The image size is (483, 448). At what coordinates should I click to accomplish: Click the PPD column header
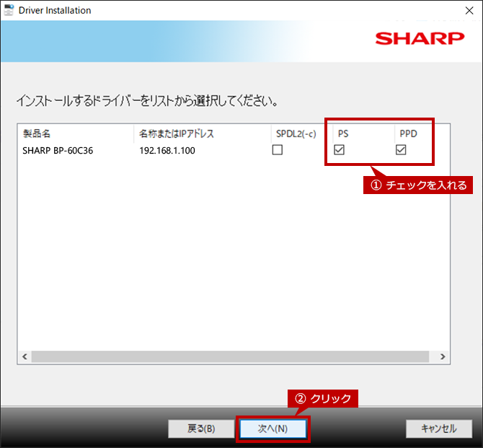(422, 133)
